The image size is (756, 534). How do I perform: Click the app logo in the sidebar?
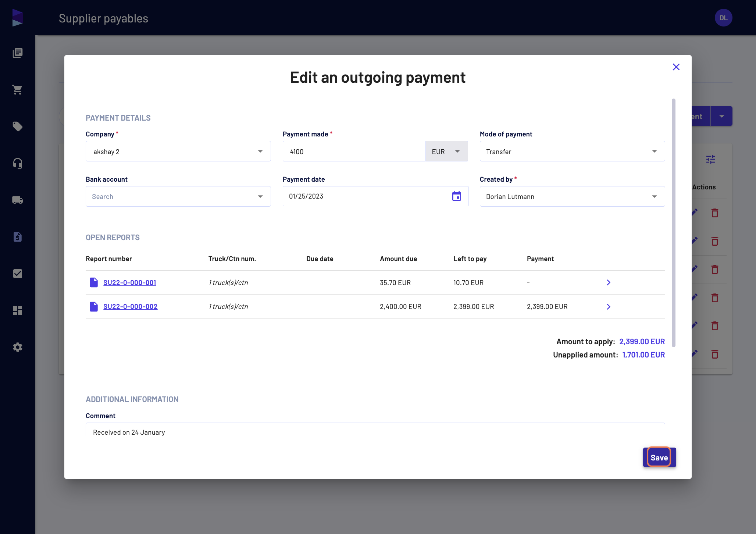(x=18, y=18)
